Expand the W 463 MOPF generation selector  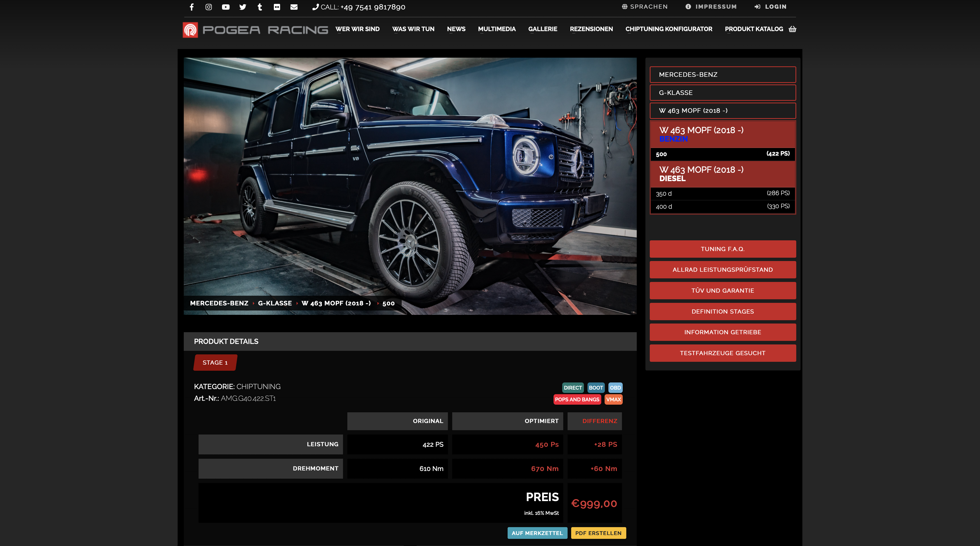(x=722, y=111)
